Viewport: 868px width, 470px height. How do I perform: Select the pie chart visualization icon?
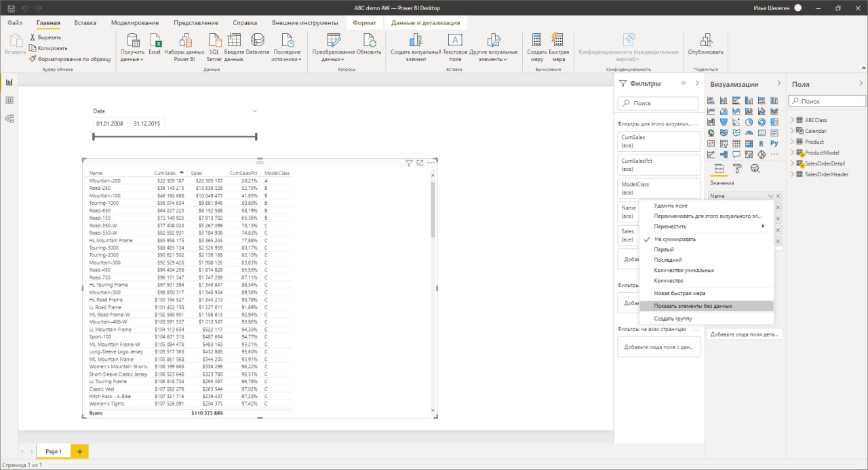[x=749, y=122]
